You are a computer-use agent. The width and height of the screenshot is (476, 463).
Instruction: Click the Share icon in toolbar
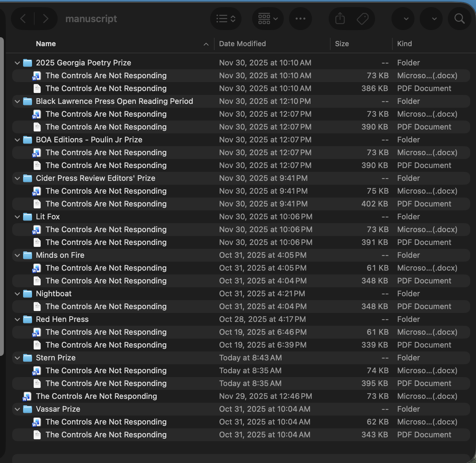[340, 19]
